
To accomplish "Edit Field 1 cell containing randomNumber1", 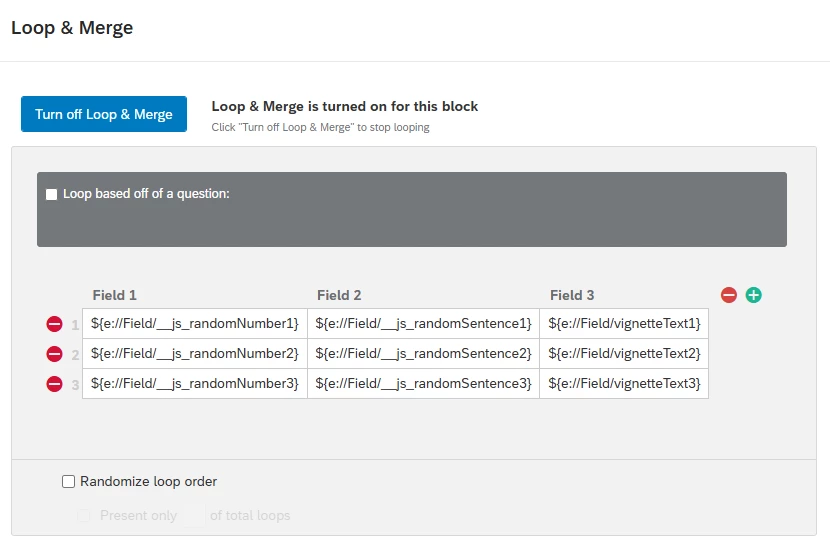I will [x=195, y=323].
